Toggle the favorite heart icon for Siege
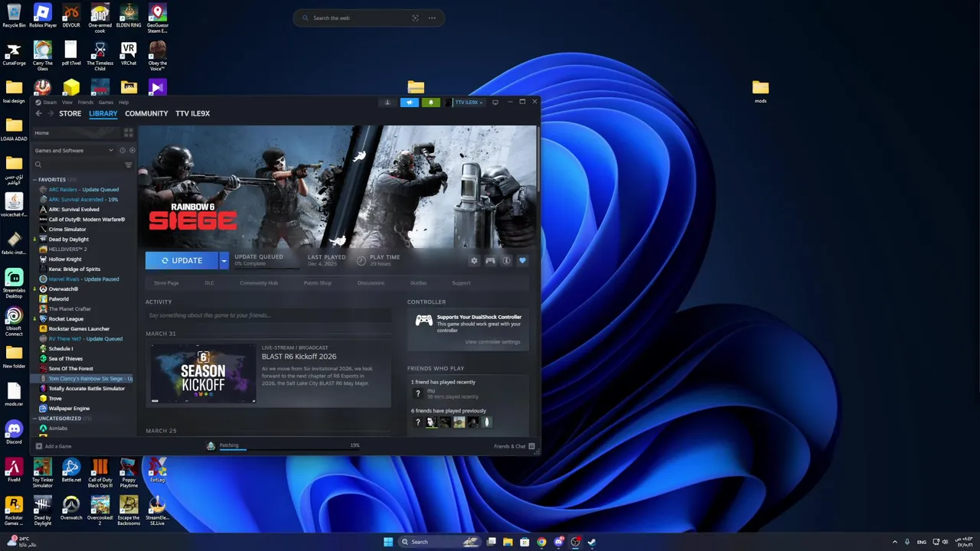 point(522,261)
